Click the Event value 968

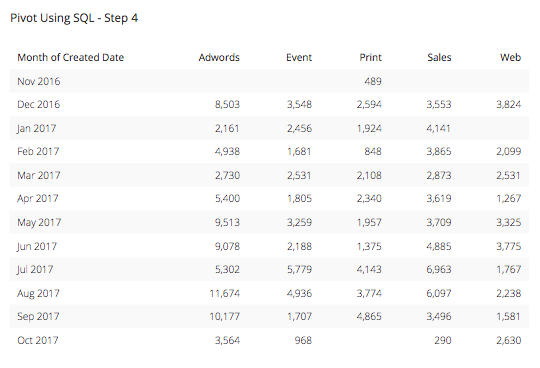(x=303, y=340)
